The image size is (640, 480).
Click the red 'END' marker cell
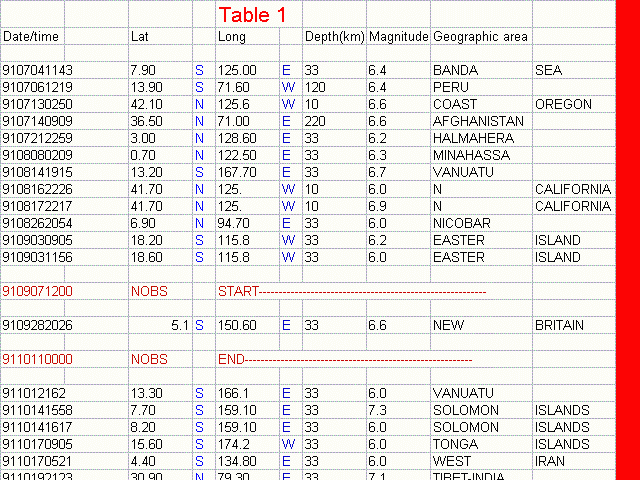coord(231,359)
